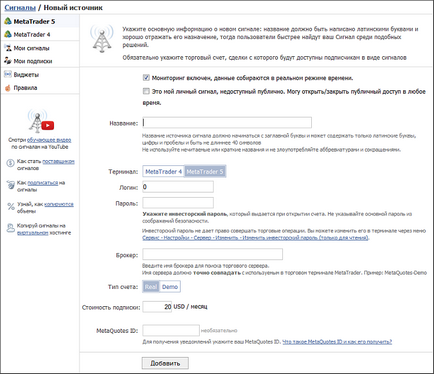This screenshot has height=374, width=434.
Task: Select MetaTrader 4 terminal toggle
Action: pyautogui.click(x=164, y=171)
